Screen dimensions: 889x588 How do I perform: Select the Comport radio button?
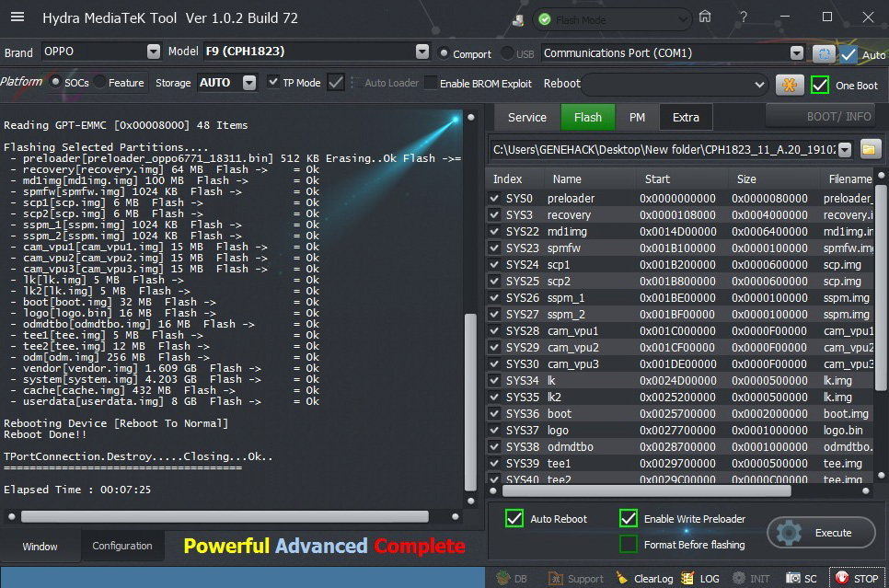point(444,53)
